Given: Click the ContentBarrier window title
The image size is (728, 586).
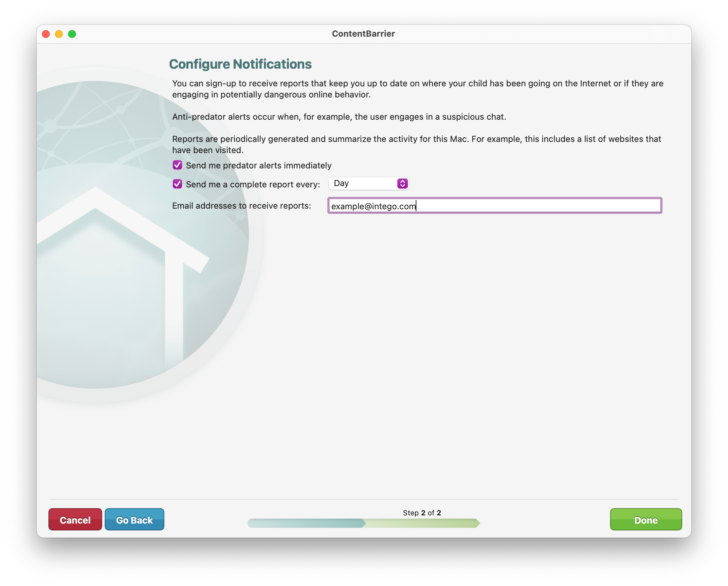Looking at the screenshot, I should (363, 34).
